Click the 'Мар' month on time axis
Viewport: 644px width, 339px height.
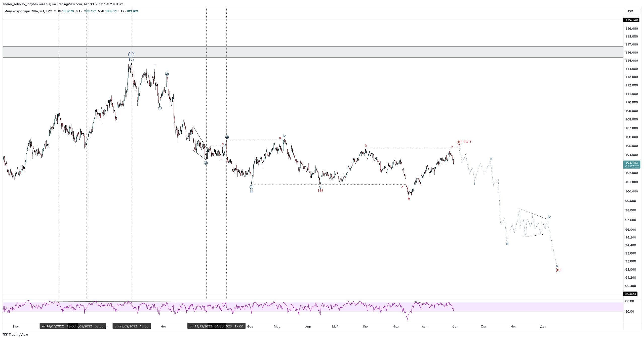[277, 326]
